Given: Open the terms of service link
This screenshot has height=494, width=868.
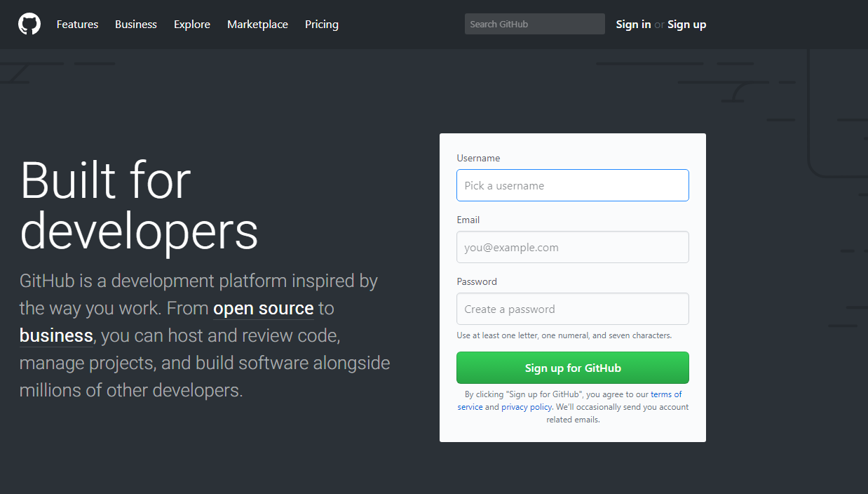Looking at the screenshot, I should tap(666, 394).
